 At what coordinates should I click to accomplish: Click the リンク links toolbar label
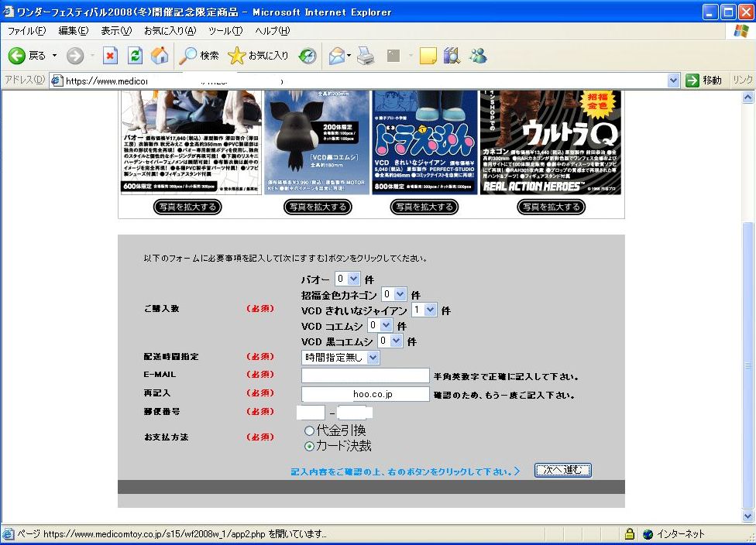point(743,80)
